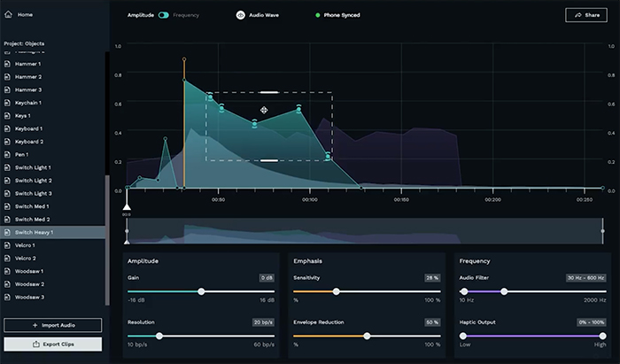Click the Woodsaw 3 file icon

point(8,297)
